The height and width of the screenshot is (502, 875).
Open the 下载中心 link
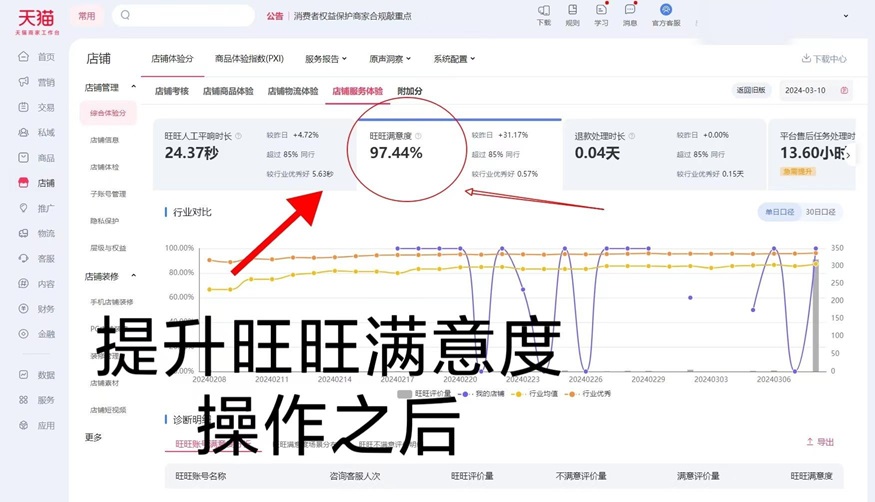click(824, 59)
